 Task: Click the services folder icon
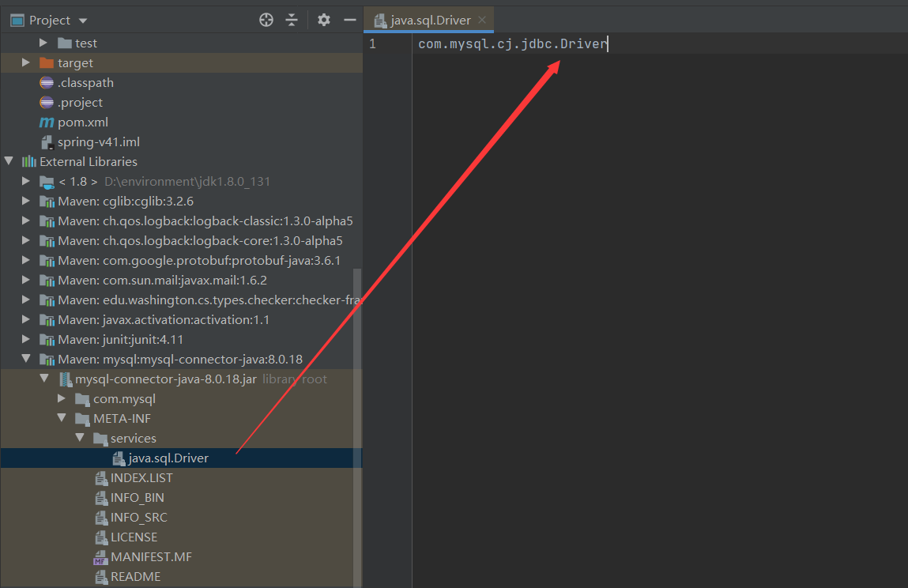(100, 439)
